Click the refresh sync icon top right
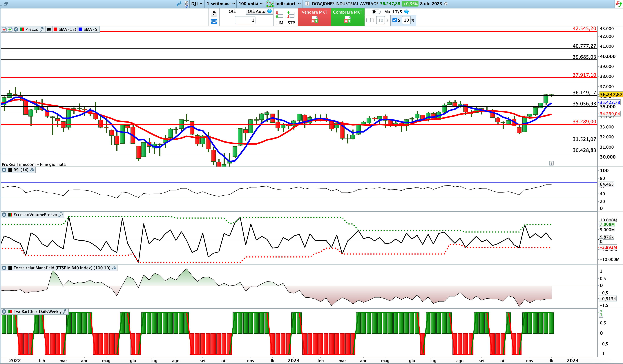The height and width of the screenshot is (364, 623). tap(619, 4)
